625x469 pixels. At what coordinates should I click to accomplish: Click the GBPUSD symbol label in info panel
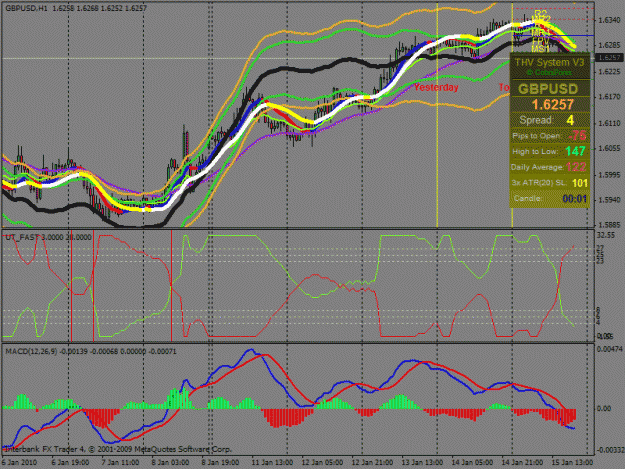pyautogui.click(x=548, y=89)
